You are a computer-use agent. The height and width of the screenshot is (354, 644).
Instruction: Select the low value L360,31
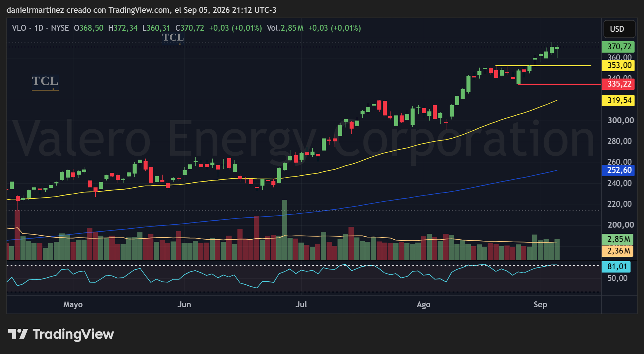click(156, 28)
